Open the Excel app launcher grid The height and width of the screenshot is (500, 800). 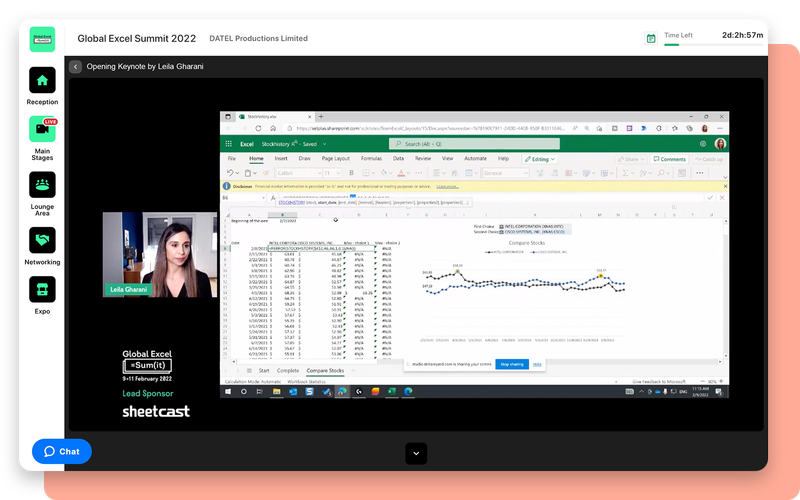click(x=229, y=144)
